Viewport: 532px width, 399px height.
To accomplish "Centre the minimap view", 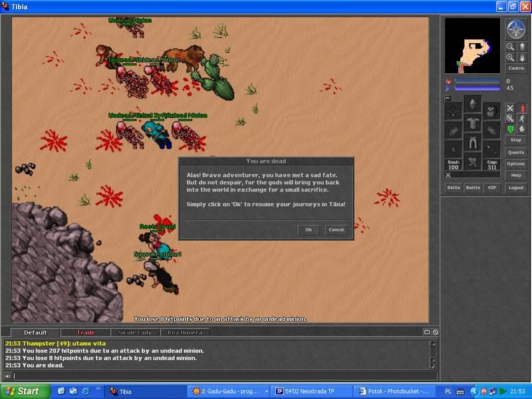I will [516, 68].
